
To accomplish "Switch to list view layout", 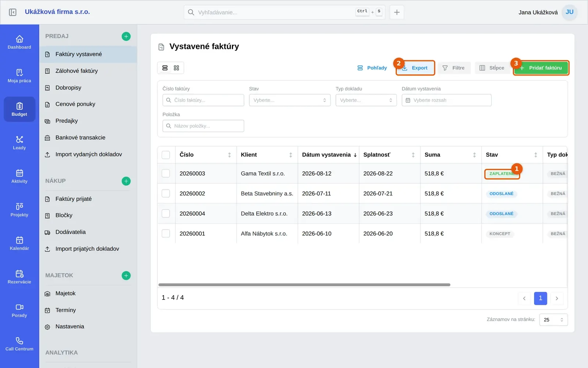I will click(165, 68).
